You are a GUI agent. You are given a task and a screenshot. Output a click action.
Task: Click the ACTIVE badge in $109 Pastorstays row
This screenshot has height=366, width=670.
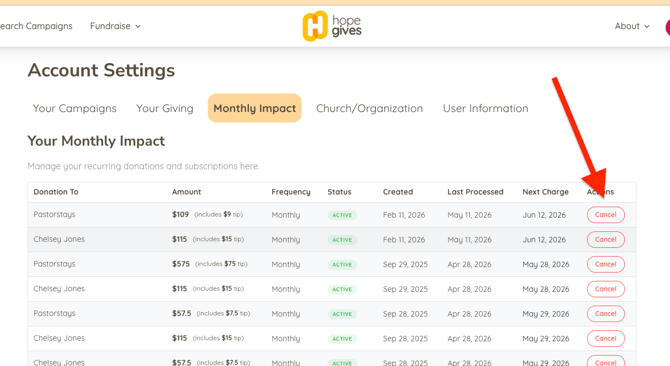tap(342, 215)
